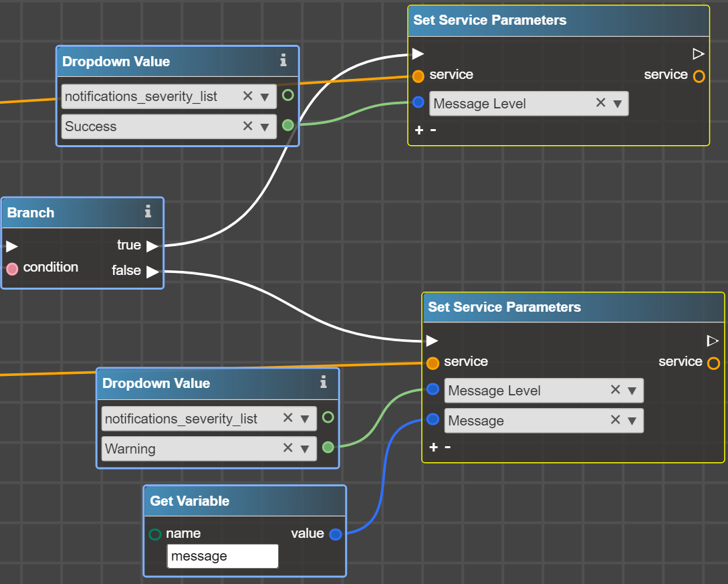Viewport: 728px width, 584px height.
Task: Click the green output pin beside the Warning dropdown
Action: coord(328,447)
